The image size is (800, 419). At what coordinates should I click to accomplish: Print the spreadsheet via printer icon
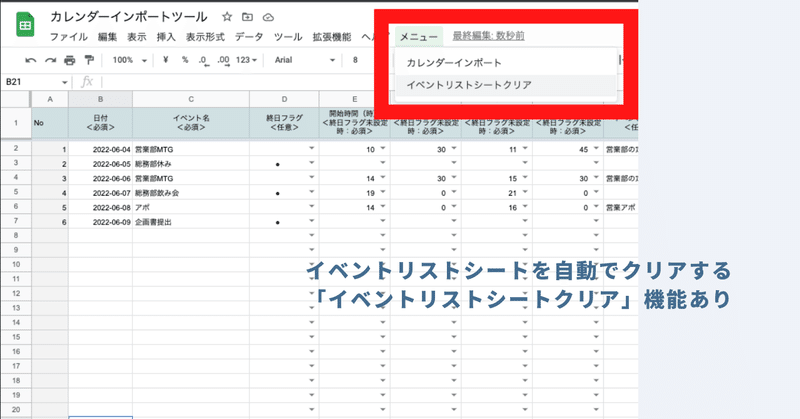[x=69, y=60]
